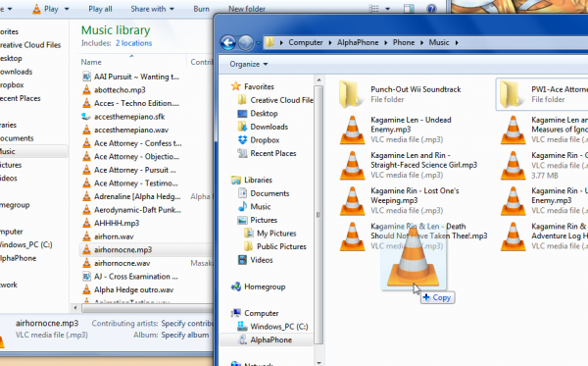Expand breadcrumb arrow after AlphaPhone
This screenshot has height=366, width=588.
(x=385, y=43)
